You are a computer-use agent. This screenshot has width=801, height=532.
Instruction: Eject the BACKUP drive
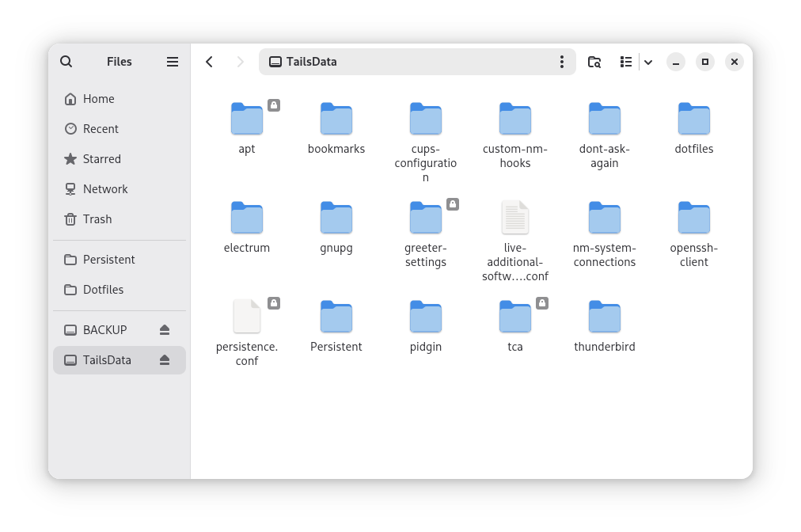(165, 329)
